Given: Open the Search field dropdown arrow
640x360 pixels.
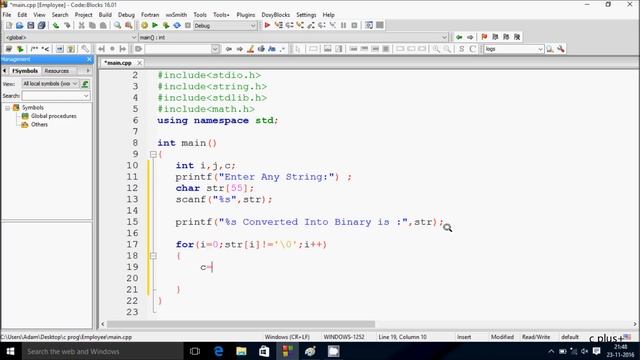Looking at the screenshot, I should click(x=86, y=96).
